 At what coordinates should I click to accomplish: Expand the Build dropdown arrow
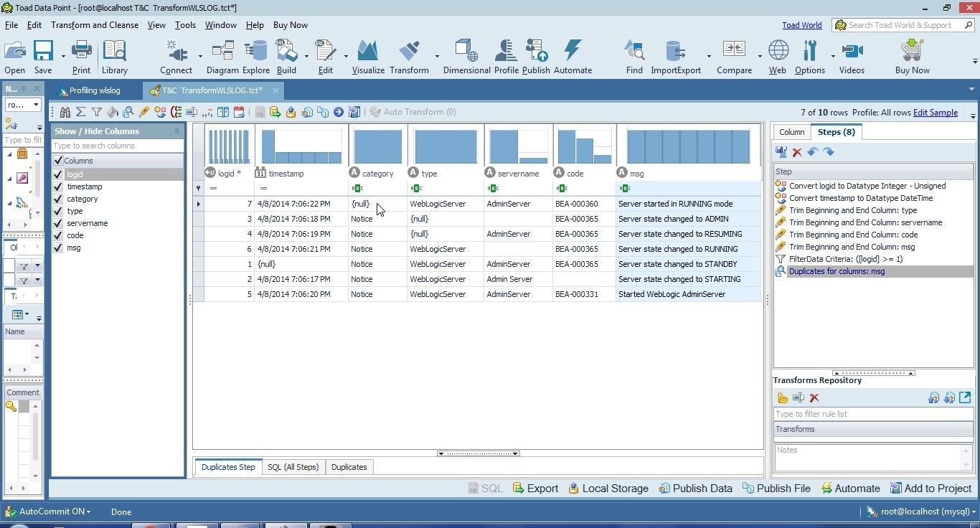pos(306,57)
